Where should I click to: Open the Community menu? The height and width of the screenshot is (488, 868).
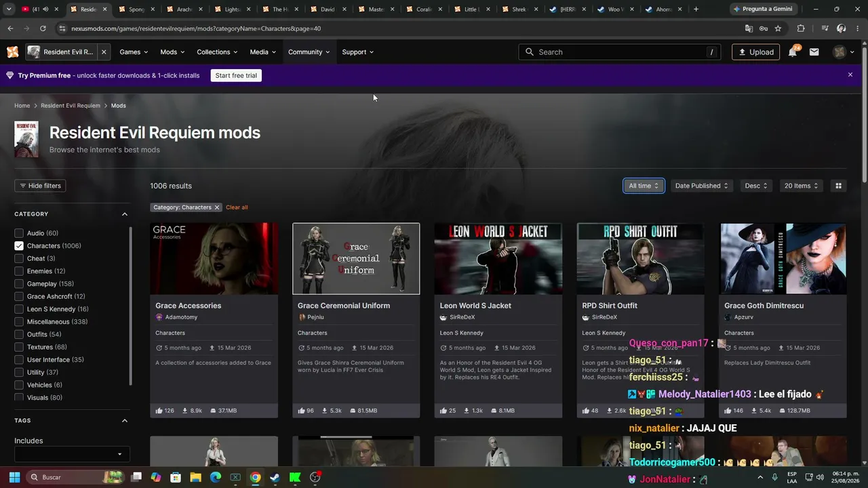pos(309,52)
